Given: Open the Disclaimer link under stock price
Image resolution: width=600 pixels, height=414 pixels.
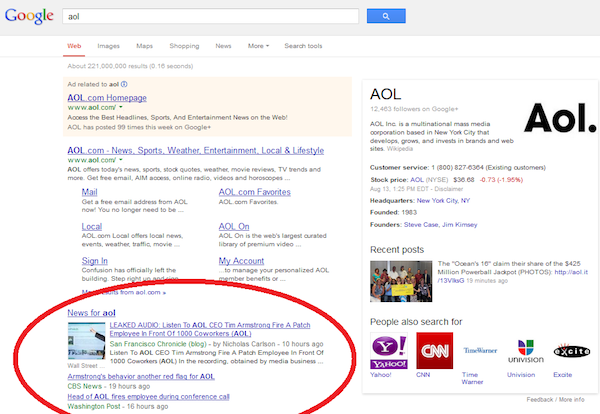Looking at the screenshot, I should click(448, 189).
